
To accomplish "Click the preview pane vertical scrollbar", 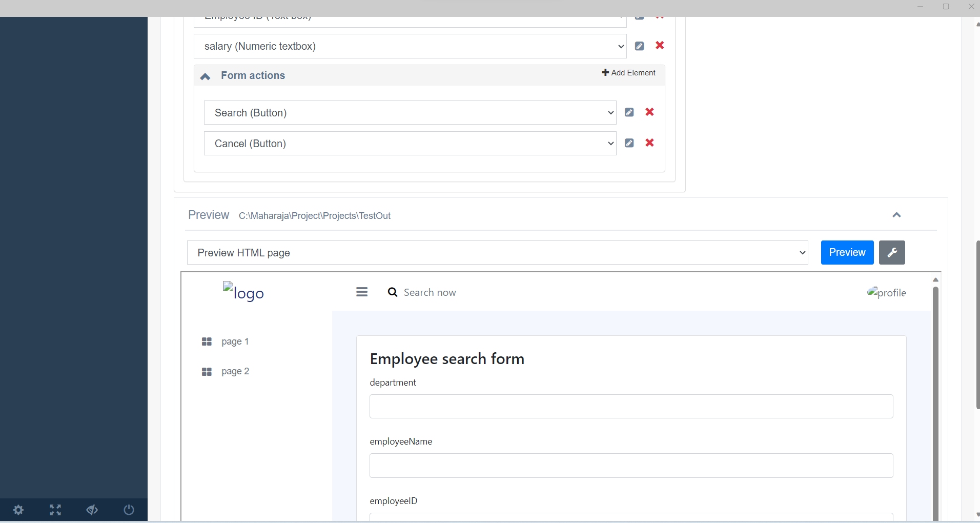I will [x=935, y=400].
